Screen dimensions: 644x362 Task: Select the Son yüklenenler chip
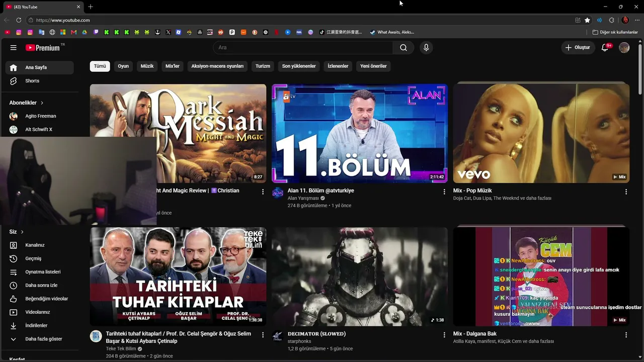[299, 66]
